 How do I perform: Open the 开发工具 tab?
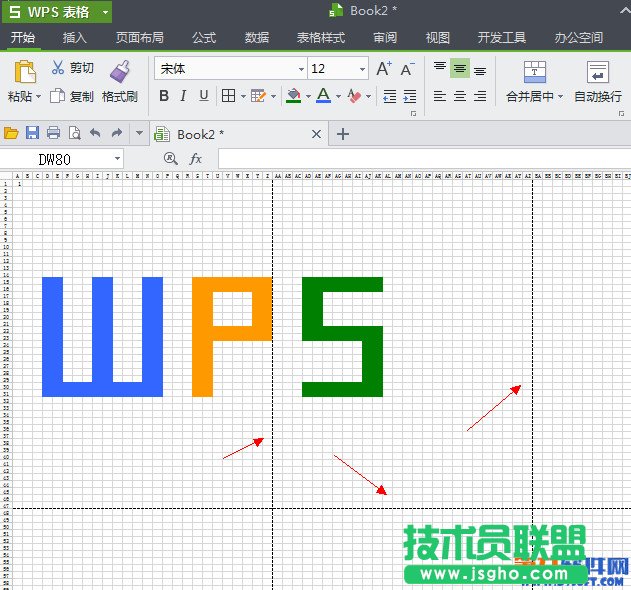(x=501, y=38)
